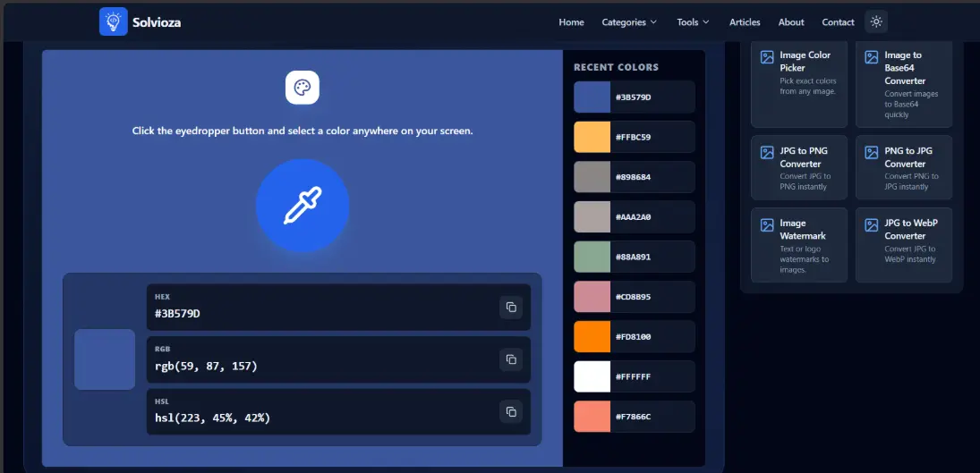The width and height of the screenshot is (980, 473).
Task: Click the PNG to JPG Converter icon
Action: (871, 153)
